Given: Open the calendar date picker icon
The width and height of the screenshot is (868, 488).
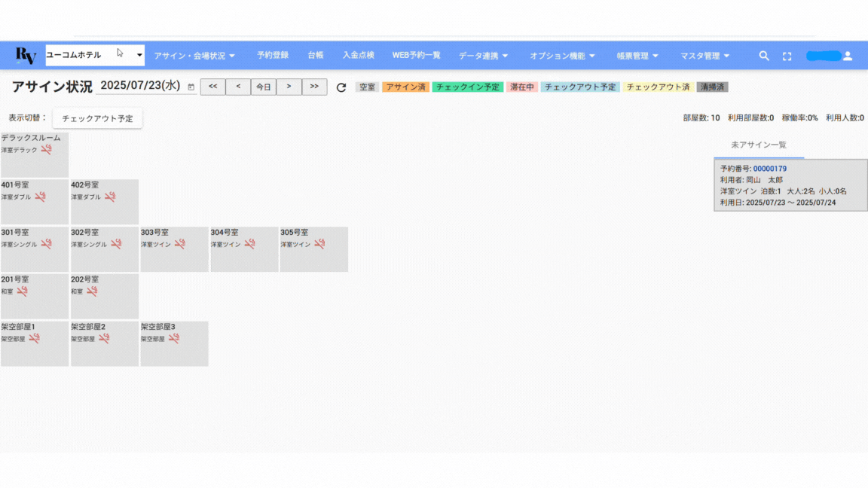Looking at the screenshot, I should 191,87.
